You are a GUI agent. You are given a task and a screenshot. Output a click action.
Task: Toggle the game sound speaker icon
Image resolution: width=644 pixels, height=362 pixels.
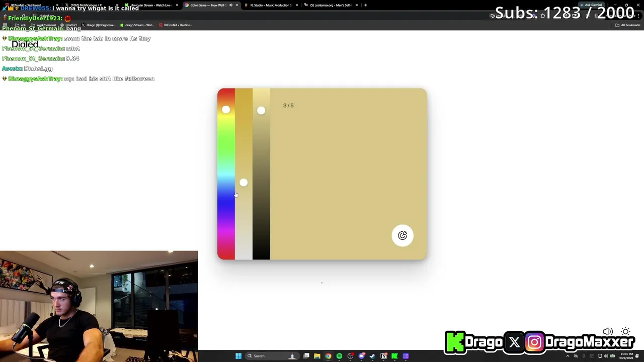(608, 331)
